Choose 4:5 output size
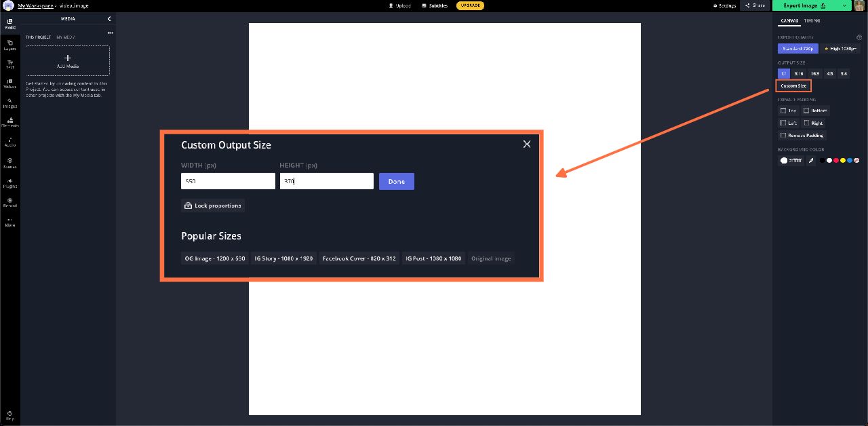Screen dimensions: 868x426 (x=830, y=73)
